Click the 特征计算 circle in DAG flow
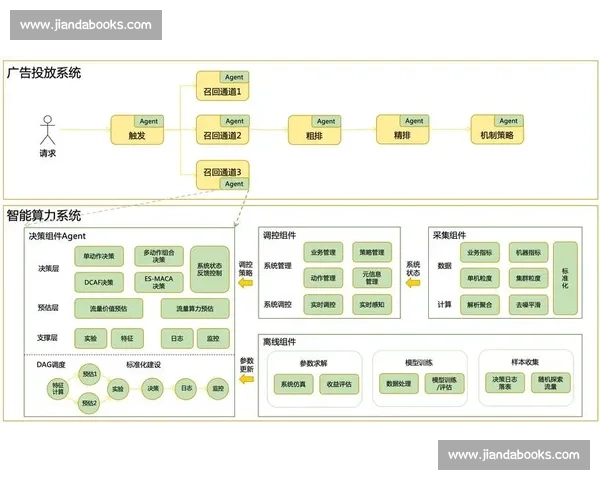Screen dimensions: 600x480 click(58, 389)
